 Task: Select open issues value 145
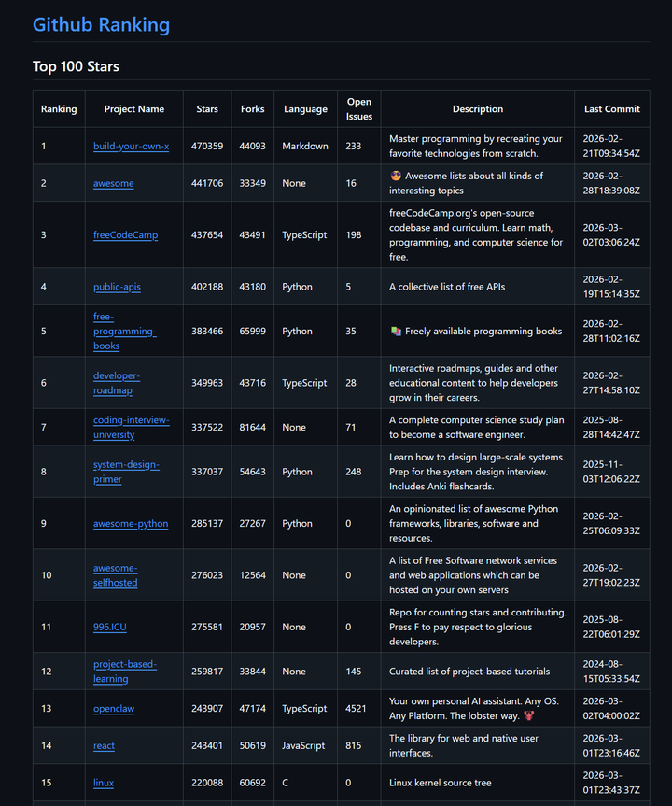(354, 672)
